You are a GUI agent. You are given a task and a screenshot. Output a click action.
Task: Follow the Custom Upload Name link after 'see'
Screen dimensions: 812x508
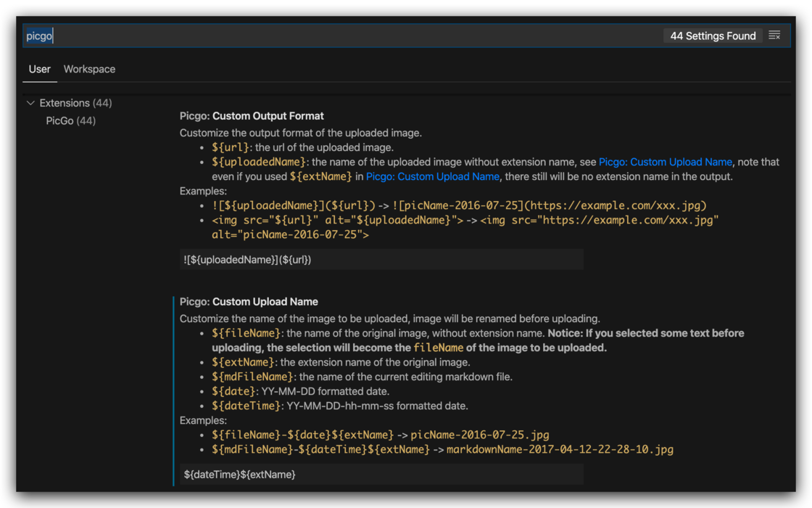click(665, 162)
